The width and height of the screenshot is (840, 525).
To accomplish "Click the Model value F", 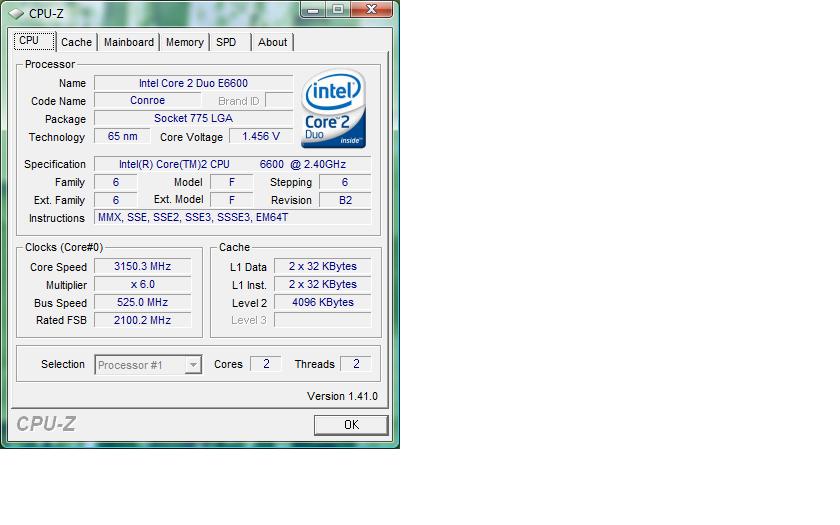I will tap(231, 182).
